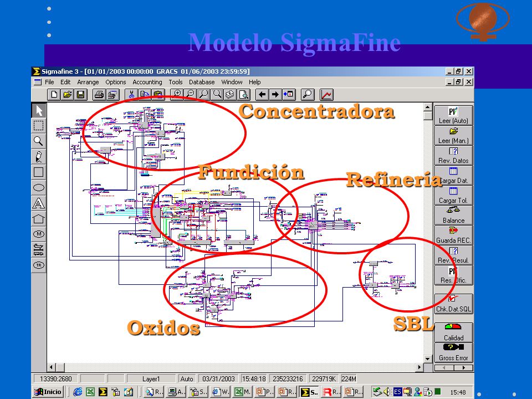Paste with the clipboard toolbar icon

coord(158,95)
